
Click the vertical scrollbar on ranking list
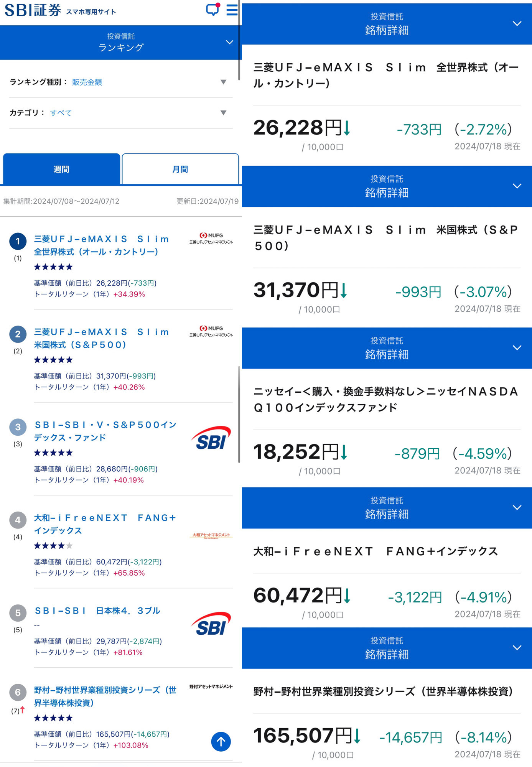(x=239, y=414)
